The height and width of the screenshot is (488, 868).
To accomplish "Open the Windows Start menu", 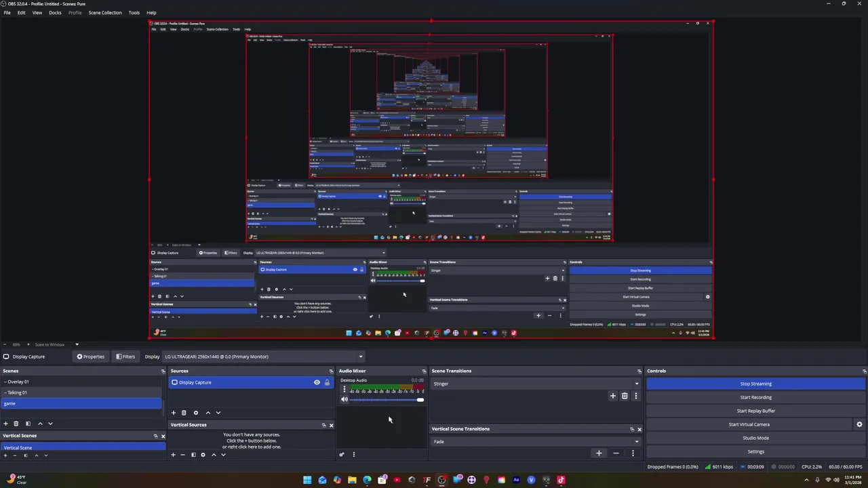I will tap(307, 480).
